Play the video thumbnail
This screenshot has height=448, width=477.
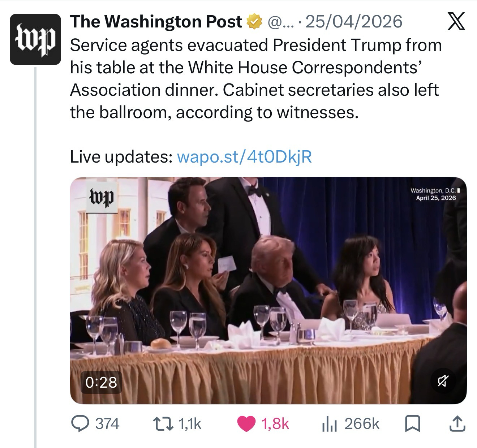[x=268, y=290]
